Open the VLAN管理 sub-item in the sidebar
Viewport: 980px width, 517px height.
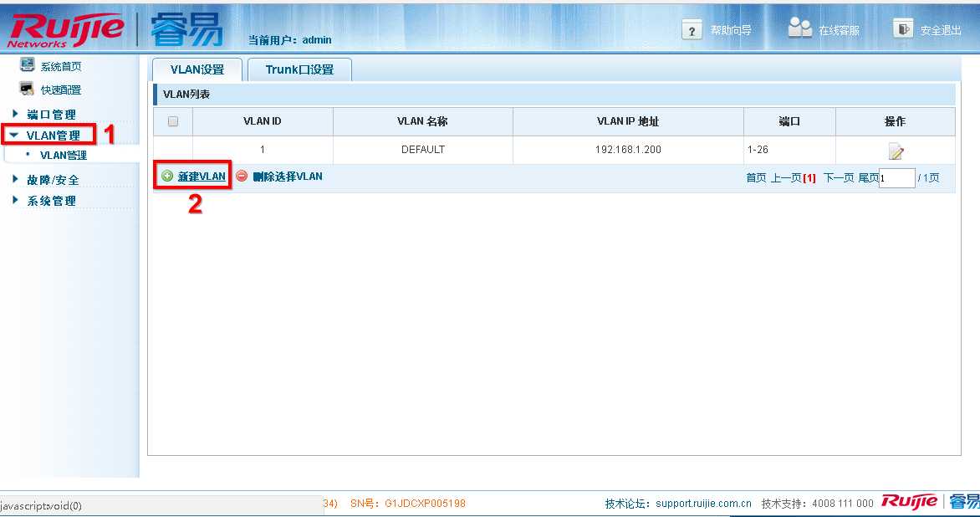pos(63,155)
